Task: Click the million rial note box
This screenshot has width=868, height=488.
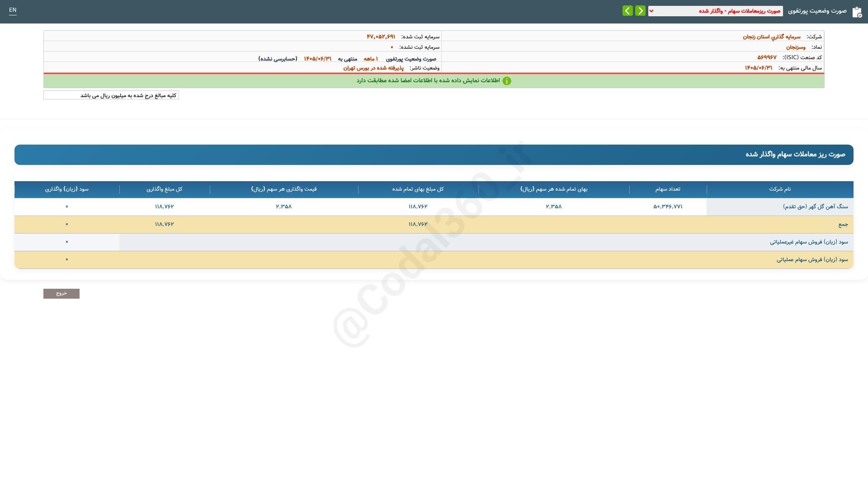Action: click(111, 95)
